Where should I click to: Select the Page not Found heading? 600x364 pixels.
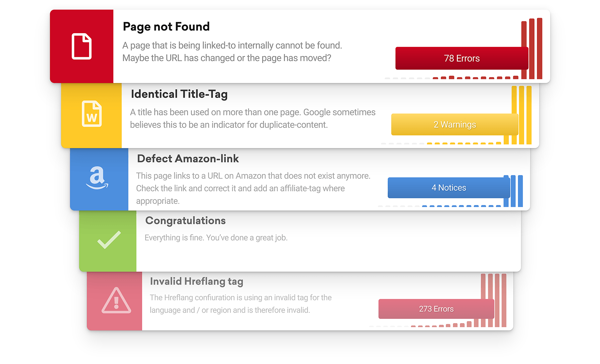coord(166,27)
